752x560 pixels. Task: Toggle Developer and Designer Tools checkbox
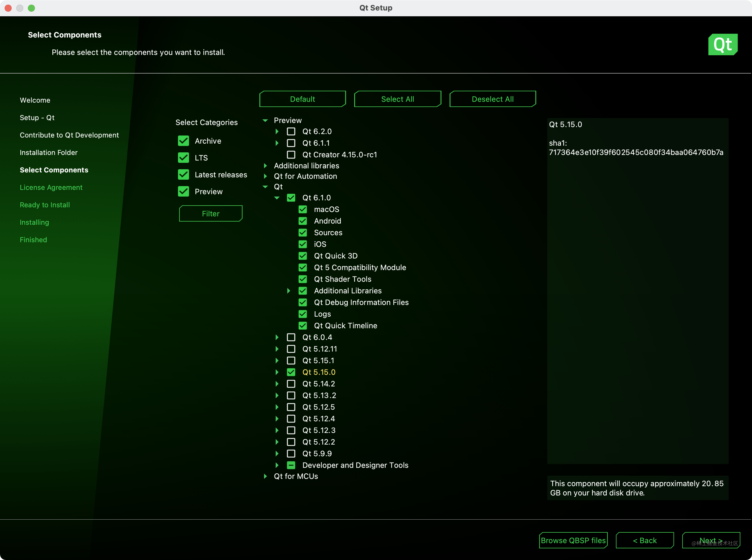click(291, 465)
